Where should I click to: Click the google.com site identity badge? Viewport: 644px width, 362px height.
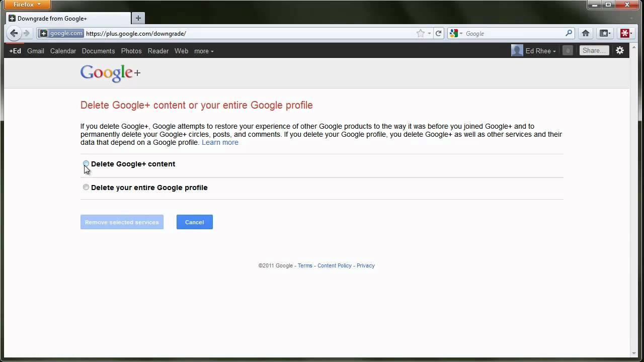click(x=61, y=33)
